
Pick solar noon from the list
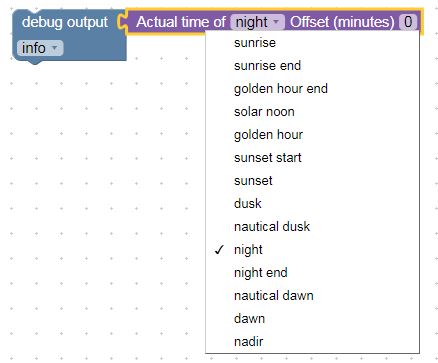312,112
